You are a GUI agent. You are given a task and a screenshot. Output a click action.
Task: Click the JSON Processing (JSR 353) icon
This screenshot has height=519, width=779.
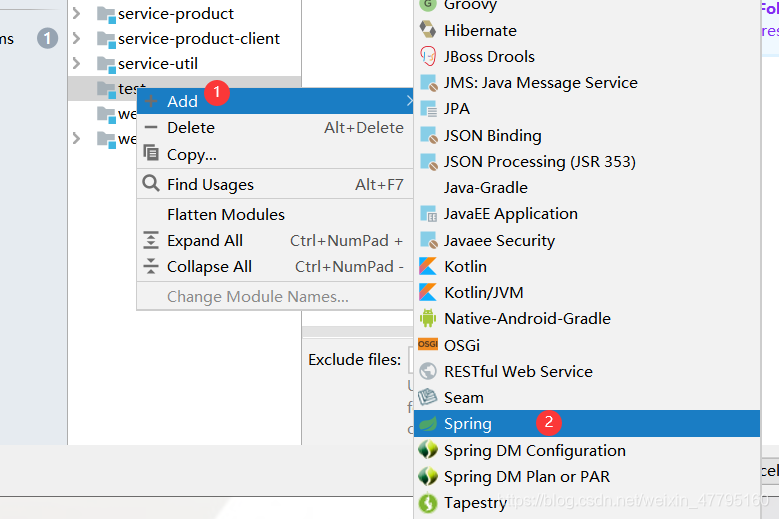coord(428,161)
